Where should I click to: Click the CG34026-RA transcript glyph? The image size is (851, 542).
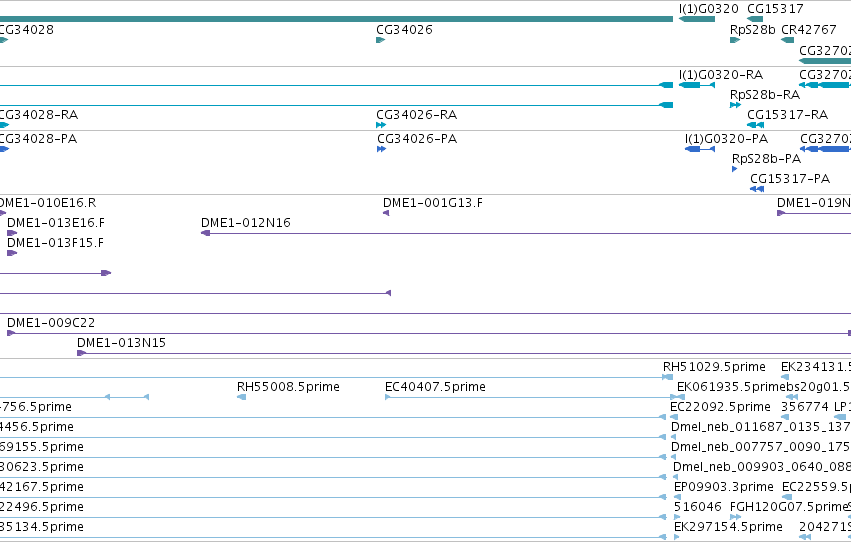pyautogui.click(x=381, y=125)
